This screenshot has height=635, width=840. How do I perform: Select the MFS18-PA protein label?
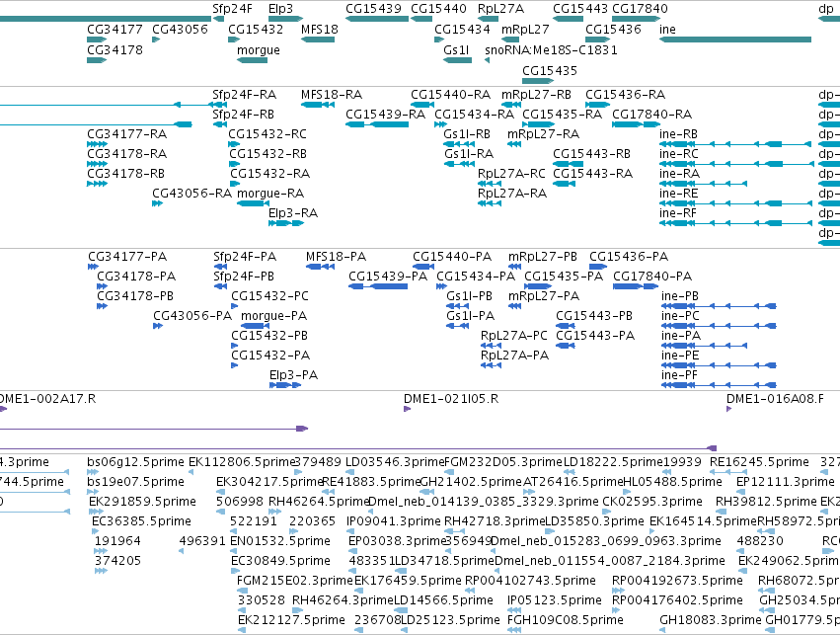pyautogui.click(x=336, y=257)
